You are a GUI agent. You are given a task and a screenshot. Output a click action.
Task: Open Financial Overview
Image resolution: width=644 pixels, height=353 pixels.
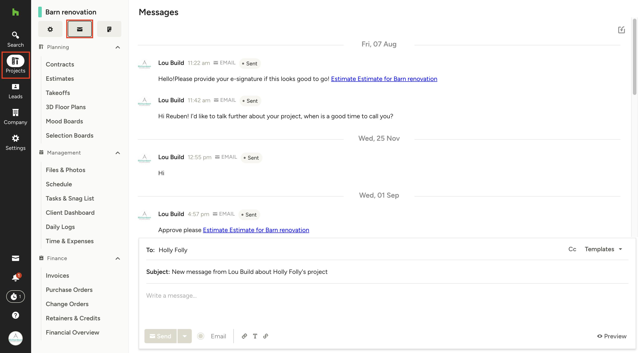point(72,333)
